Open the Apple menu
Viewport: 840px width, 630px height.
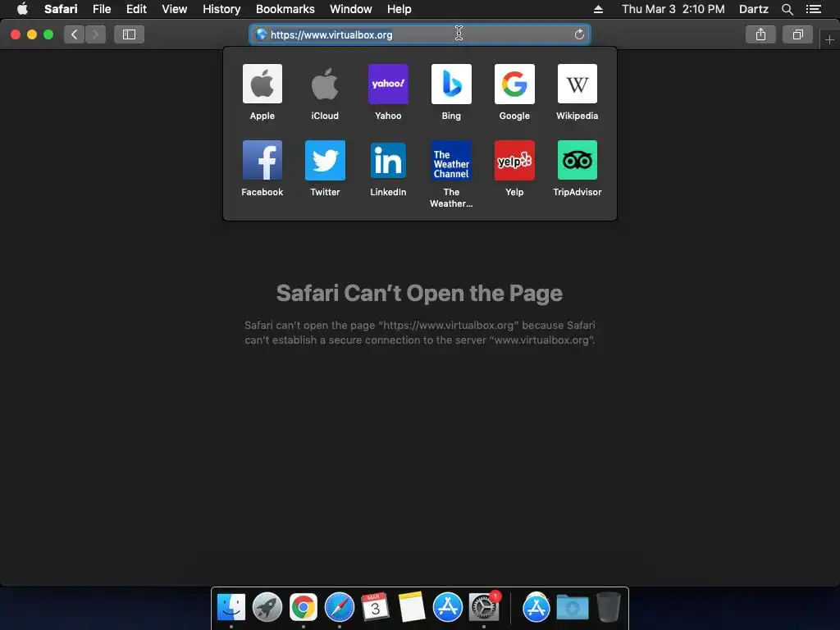tap(22, 9)
